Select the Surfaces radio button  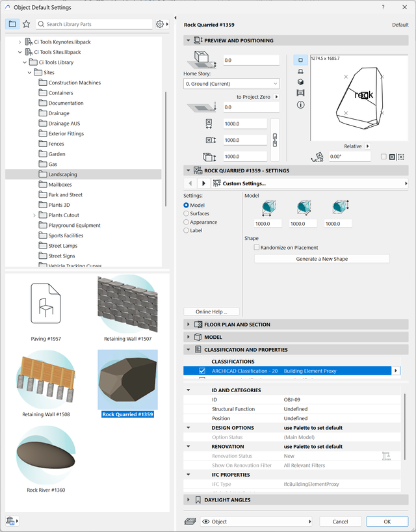coord(187,213)
